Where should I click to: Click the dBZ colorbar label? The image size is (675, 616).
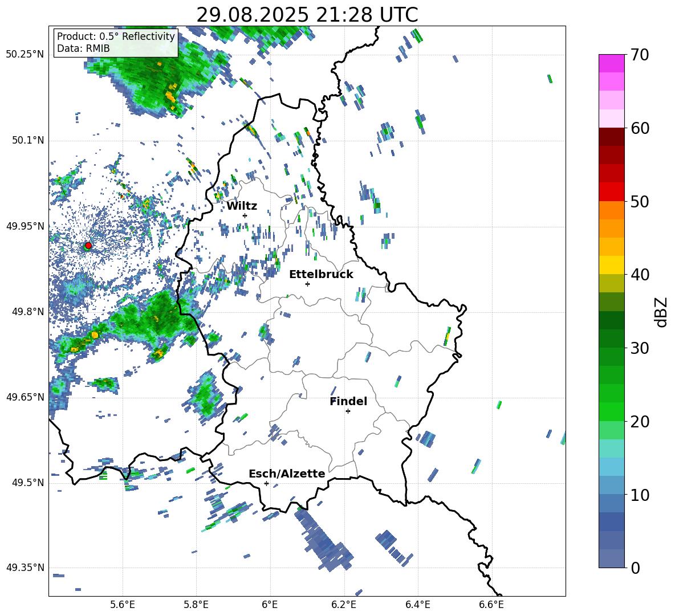tap(661, 312)
